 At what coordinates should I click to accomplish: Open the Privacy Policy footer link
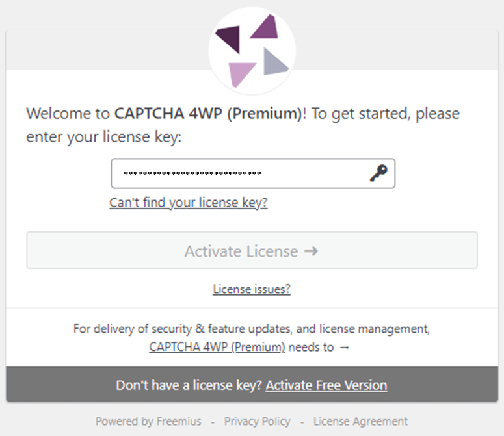(257, 421)
